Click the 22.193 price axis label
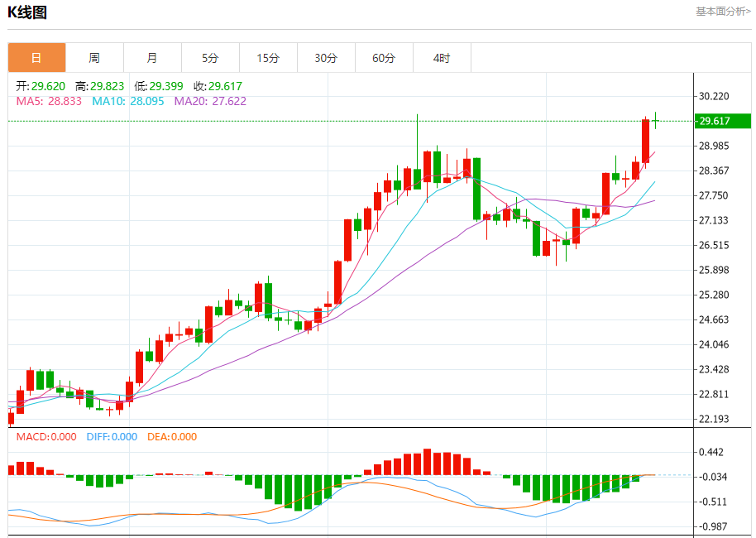The image size is (756, 538). coord(714,420)
